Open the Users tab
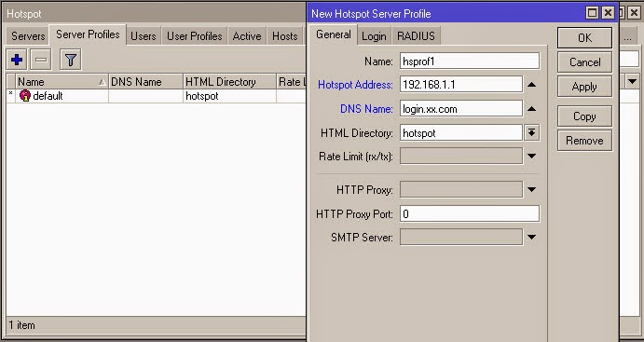The height and width of the screenshot is (342, 644). 144,36
